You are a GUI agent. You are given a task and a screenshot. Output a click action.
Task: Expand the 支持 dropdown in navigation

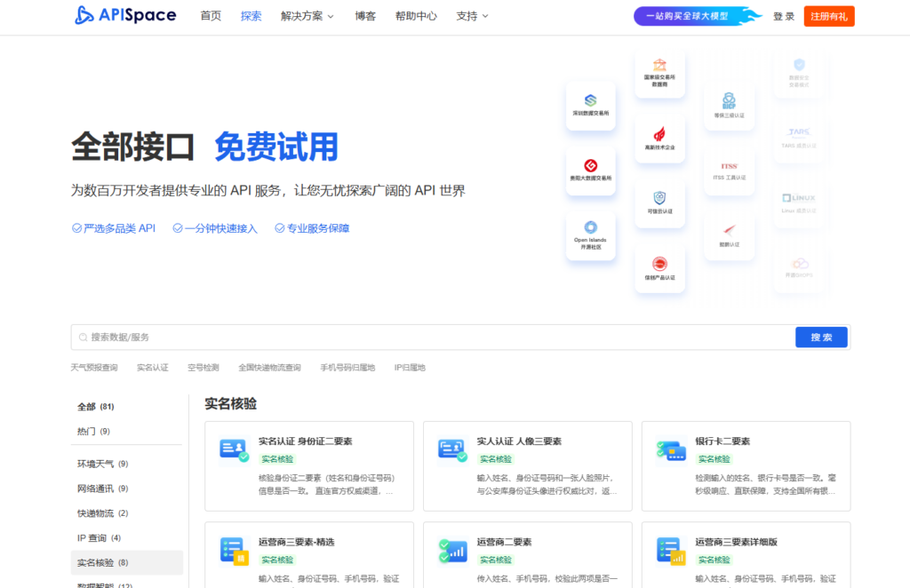pos(472,16)
